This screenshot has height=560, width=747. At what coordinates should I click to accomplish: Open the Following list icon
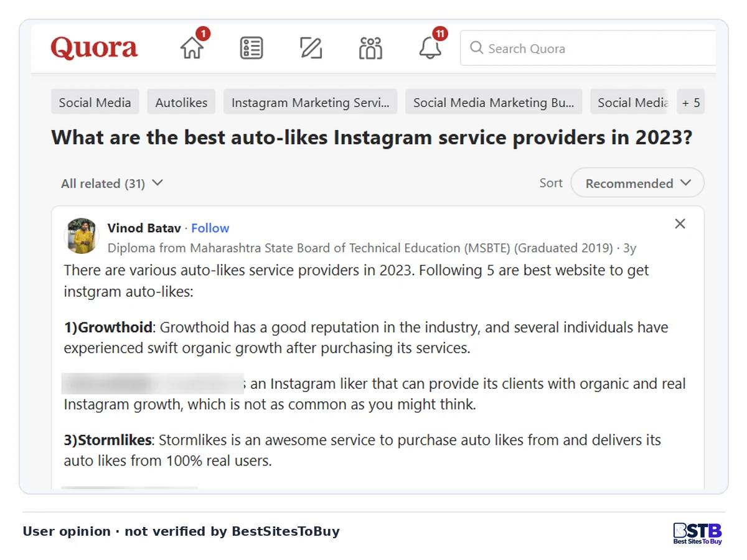click(x=251, y=48)
